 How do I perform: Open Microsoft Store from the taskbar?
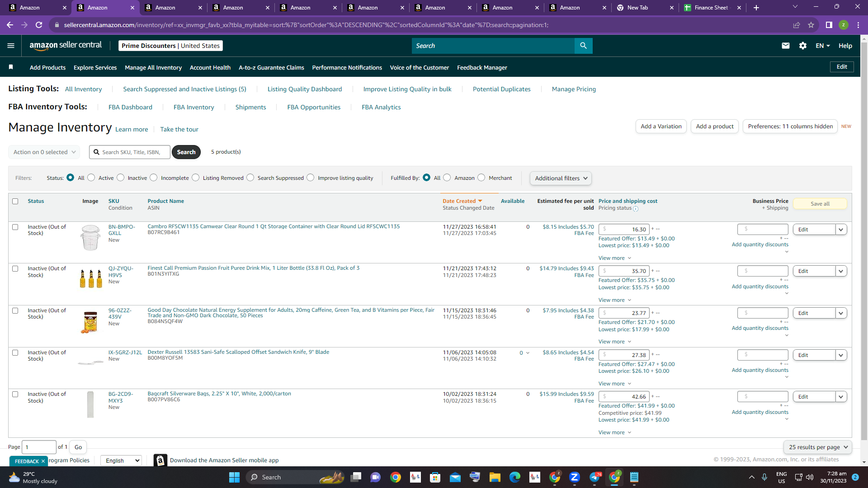point(435,477)
